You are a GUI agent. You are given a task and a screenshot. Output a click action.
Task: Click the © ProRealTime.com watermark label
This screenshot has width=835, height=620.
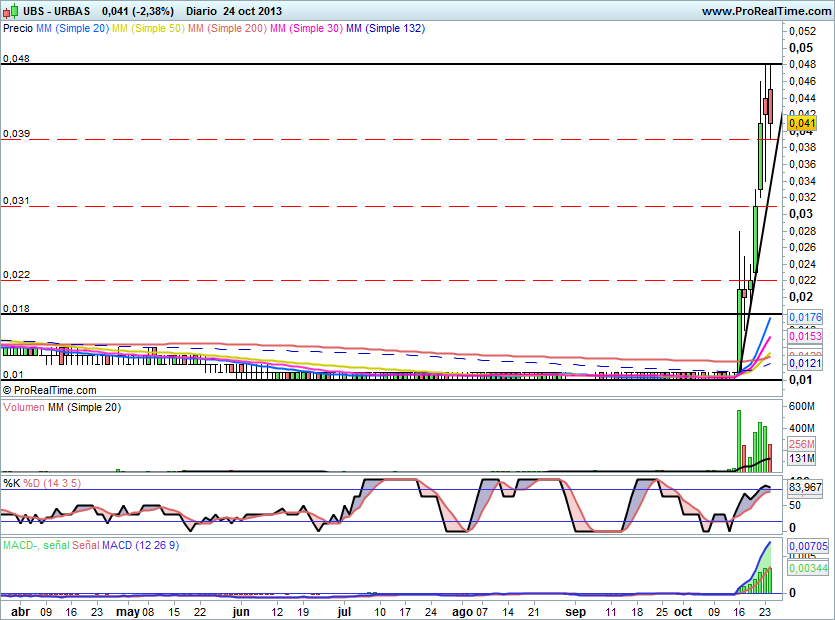(50, 389)
